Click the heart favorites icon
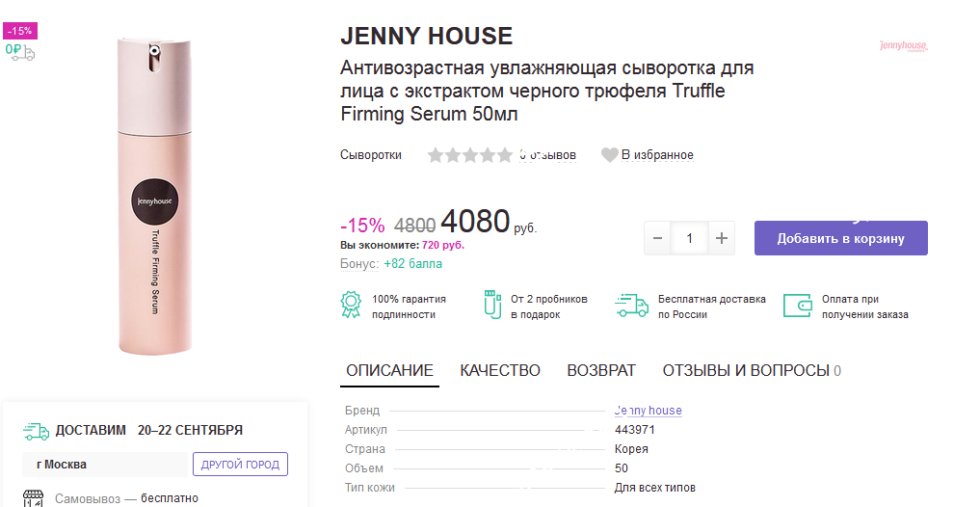 pos(609,155)
